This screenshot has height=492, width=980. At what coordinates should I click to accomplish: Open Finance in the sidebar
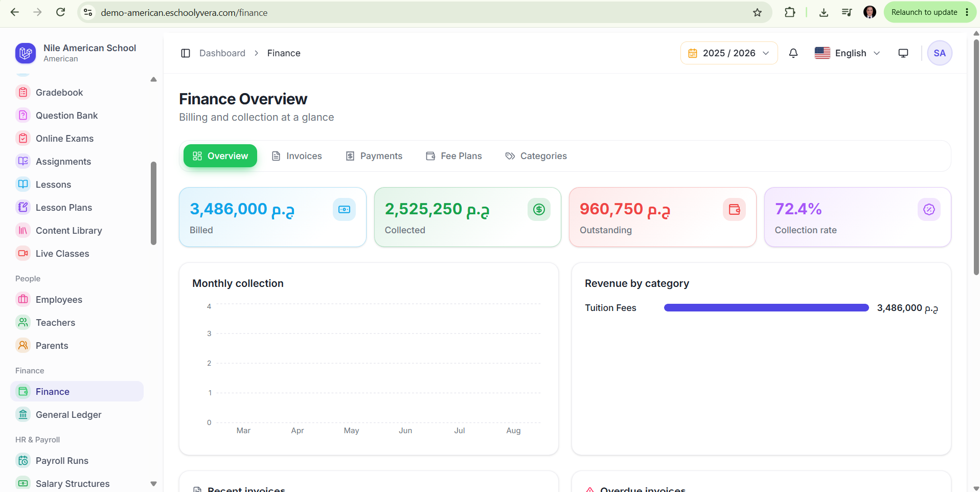click(x=77, y=391)
